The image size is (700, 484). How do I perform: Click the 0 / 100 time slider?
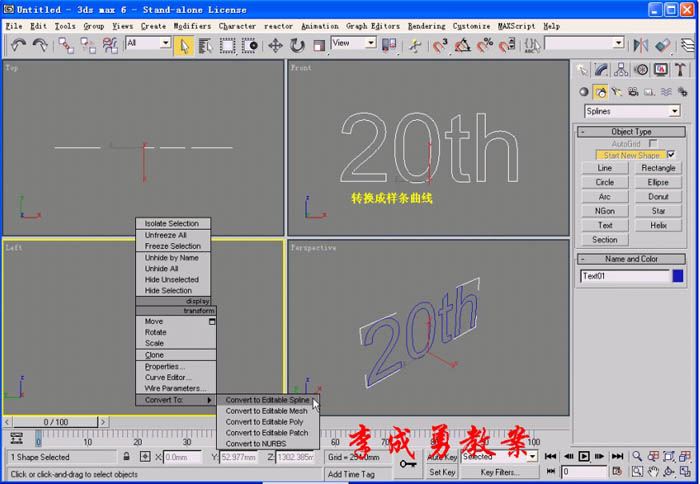tap(55, 422)
